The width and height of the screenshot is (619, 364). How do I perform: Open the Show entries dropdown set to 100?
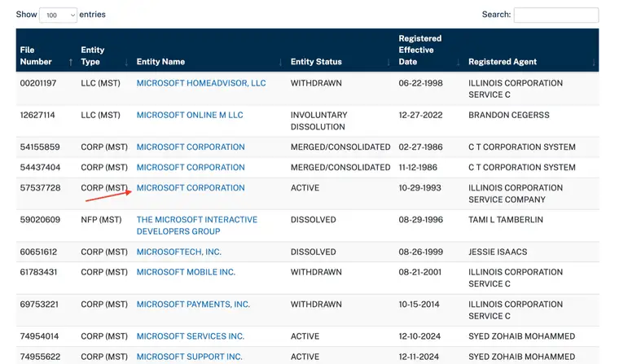58,15
